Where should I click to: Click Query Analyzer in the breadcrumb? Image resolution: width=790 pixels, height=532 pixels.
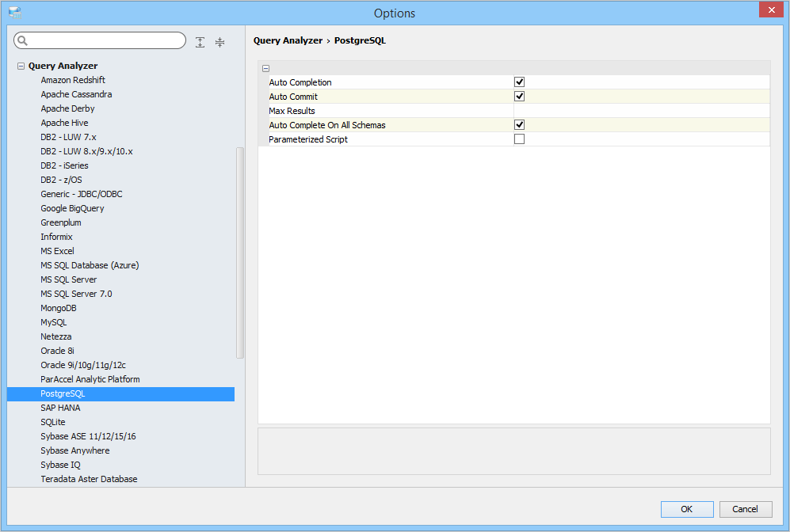288,40
